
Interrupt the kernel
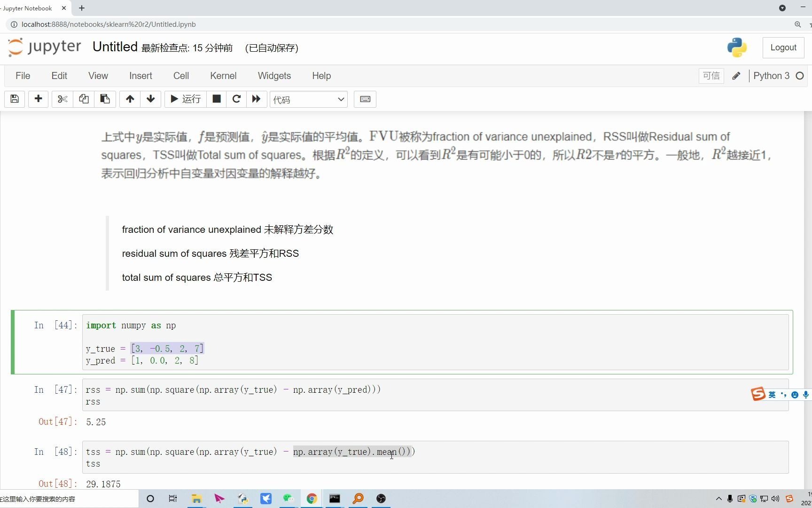pyautogui.click(x=216, y=99)
